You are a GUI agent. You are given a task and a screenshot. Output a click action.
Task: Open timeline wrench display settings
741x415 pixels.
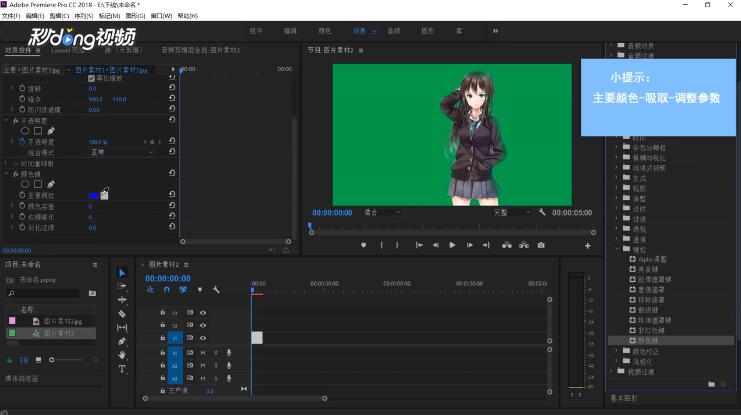click(x=216, y=289)
